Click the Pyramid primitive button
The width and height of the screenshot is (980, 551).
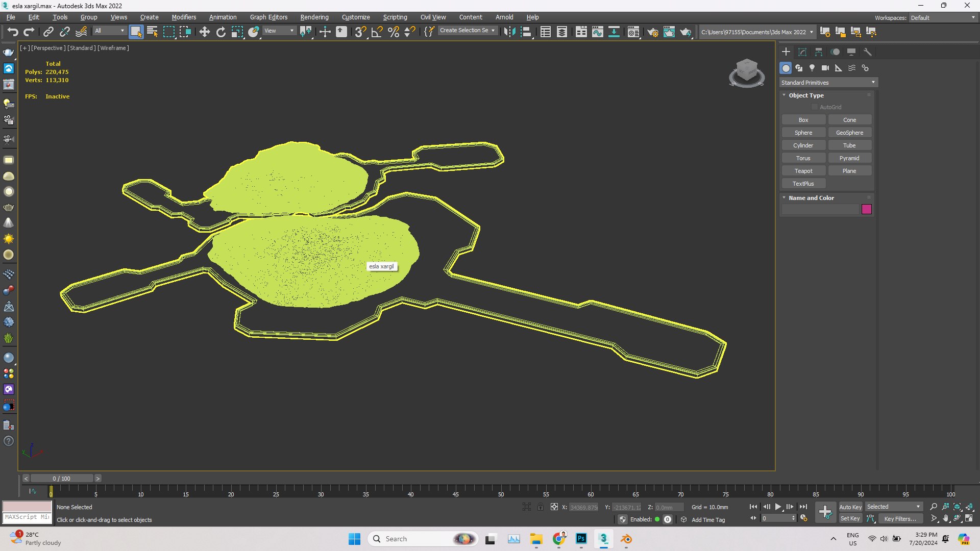point(850,158)
